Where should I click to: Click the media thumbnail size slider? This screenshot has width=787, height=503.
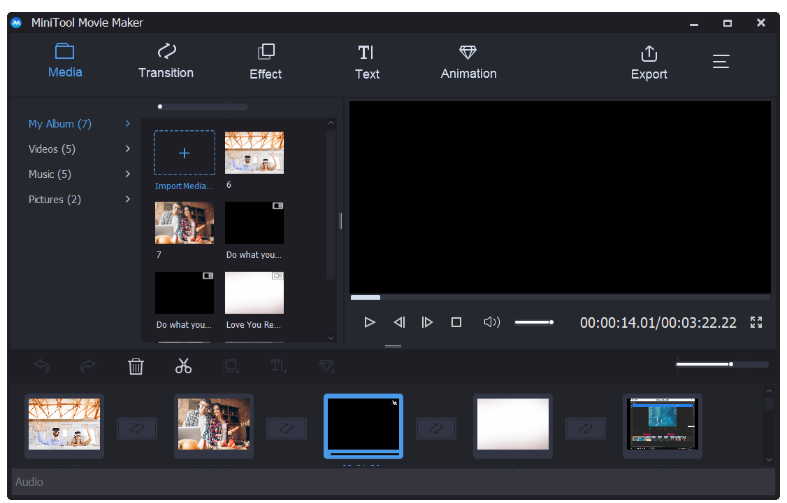pos(202,106)
